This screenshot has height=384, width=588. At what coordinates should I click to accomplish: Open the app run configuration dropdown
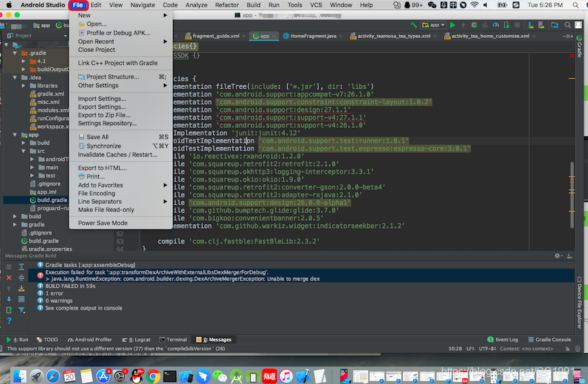433,25
